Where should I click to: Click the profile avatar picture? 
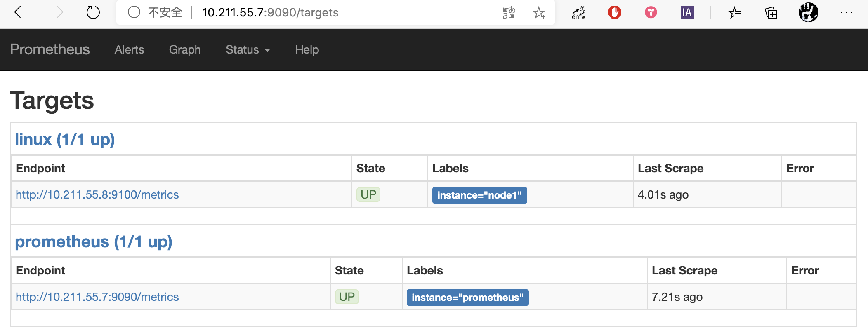[x=808, y=12]
